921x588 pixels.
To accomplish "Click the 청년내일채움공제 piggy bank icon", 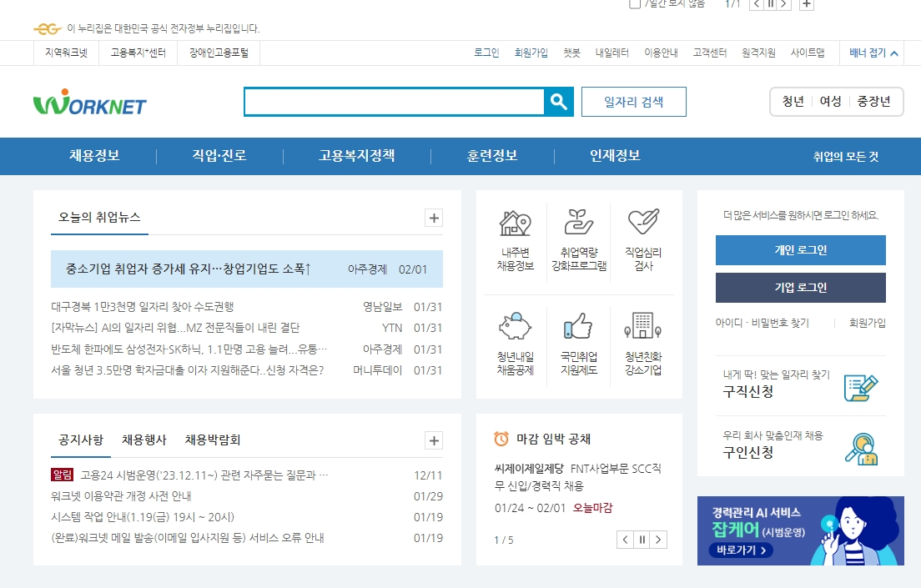I will [x=515, y=327].
